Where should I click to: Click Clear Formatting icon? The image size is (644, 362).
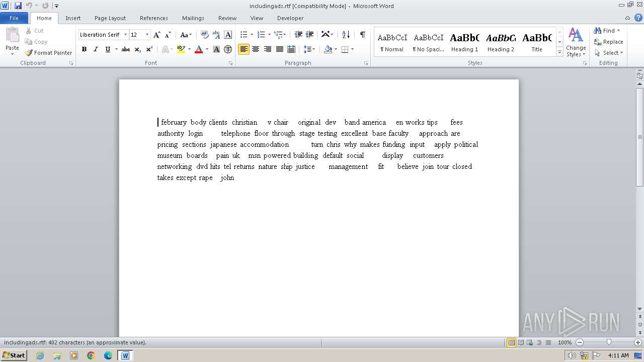point(204,35)
